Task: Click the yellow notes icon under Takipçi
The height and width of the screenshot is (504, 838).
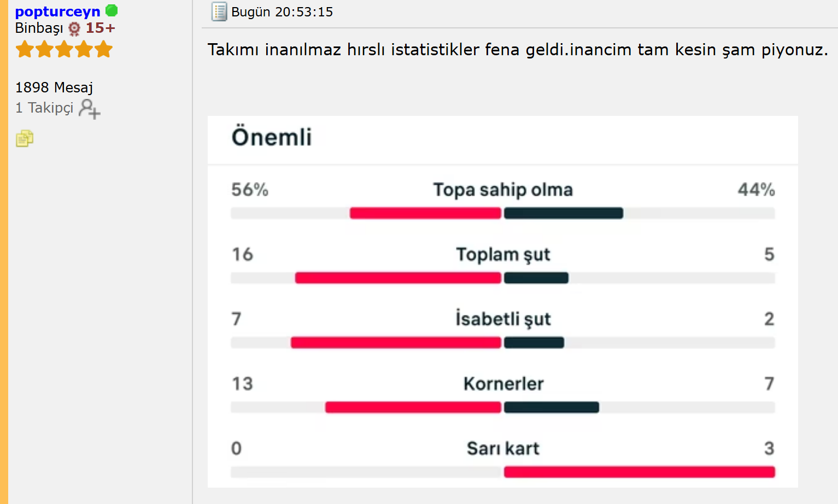Action: [25, 139]
